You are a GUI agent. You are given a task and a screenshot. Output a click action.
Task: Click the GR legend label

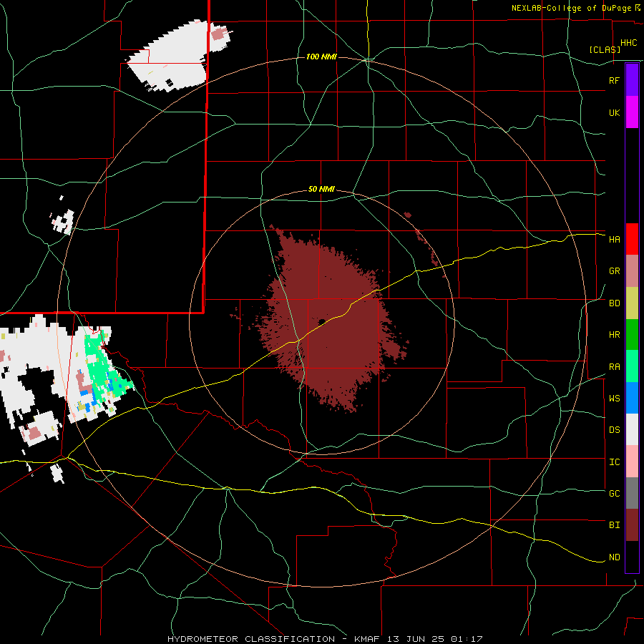pyautogui.click(x=614, y=271)
